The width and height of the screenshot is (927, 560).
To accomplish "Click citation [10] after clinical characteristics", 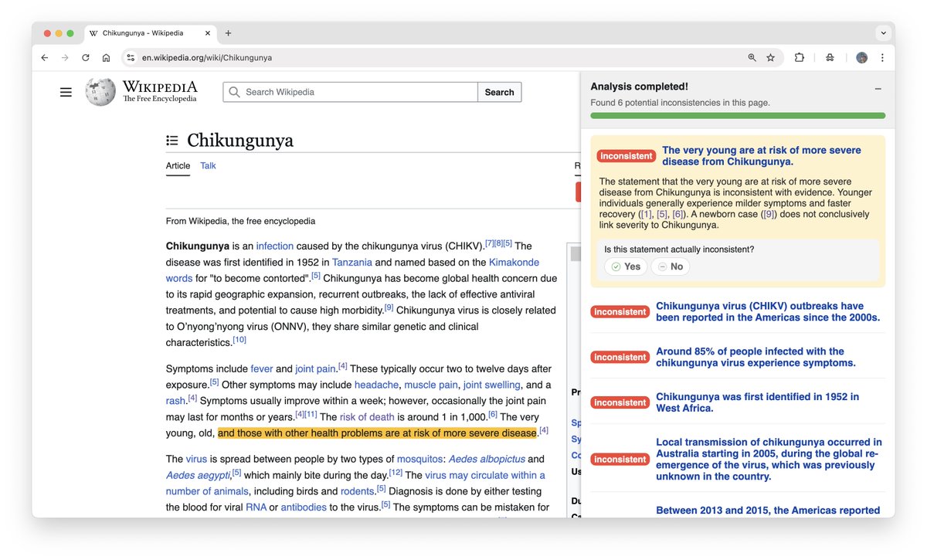I will tap(239, 340).
